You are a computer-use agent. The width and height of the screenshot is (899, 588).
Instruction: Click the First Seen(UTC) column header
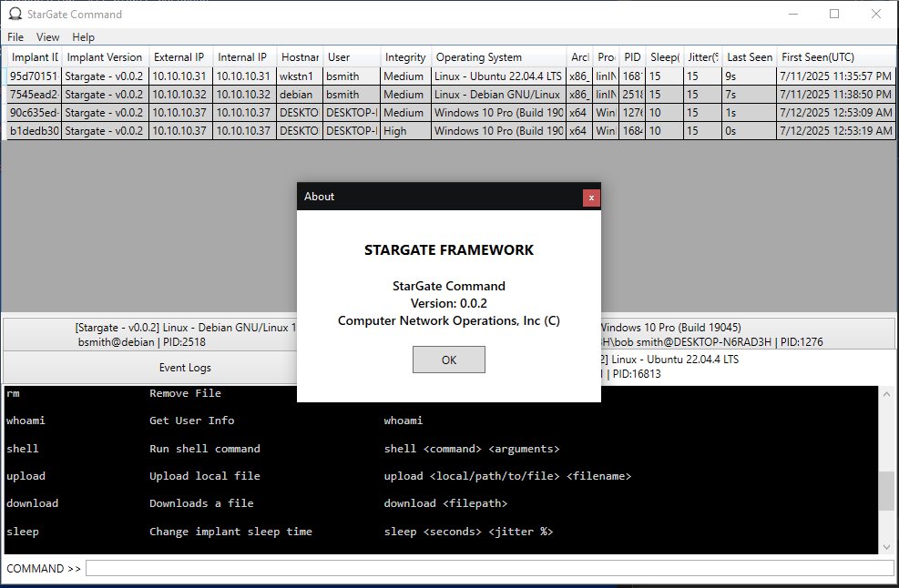click(x=836, y=57)
